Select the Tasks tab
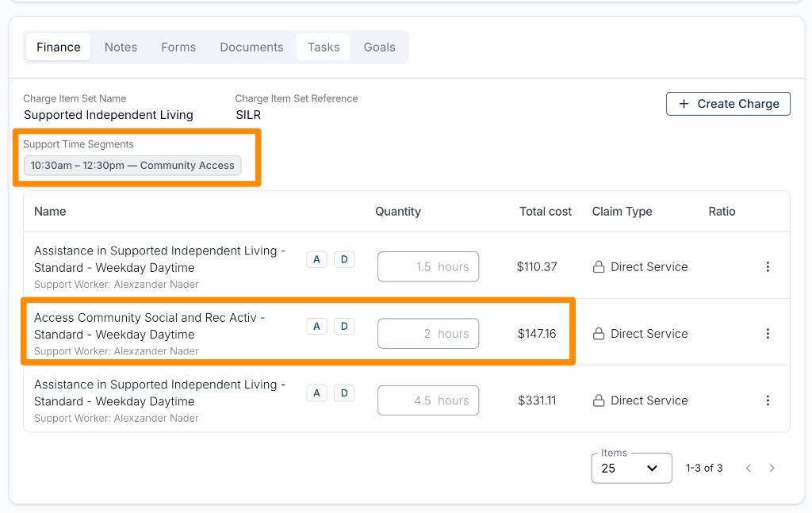This screenshot has width=812, height=513. coord(324,47)
